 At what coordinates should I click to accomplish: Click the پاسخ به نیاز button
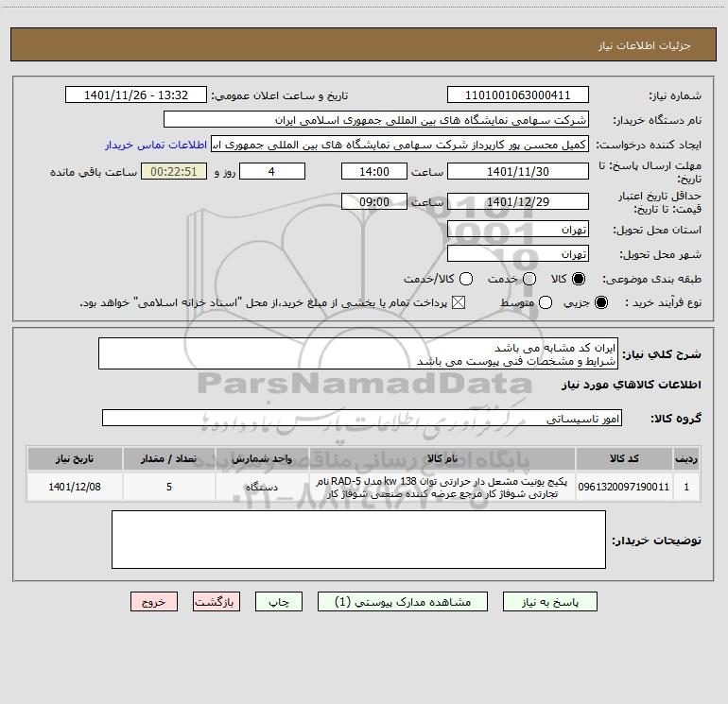[x=549, y=602]
